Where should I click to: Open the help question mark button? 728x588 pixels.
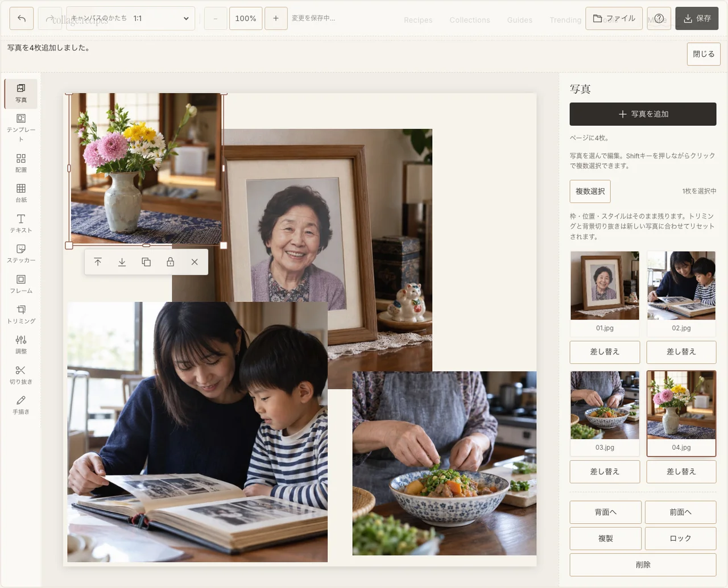pos(659,18)
